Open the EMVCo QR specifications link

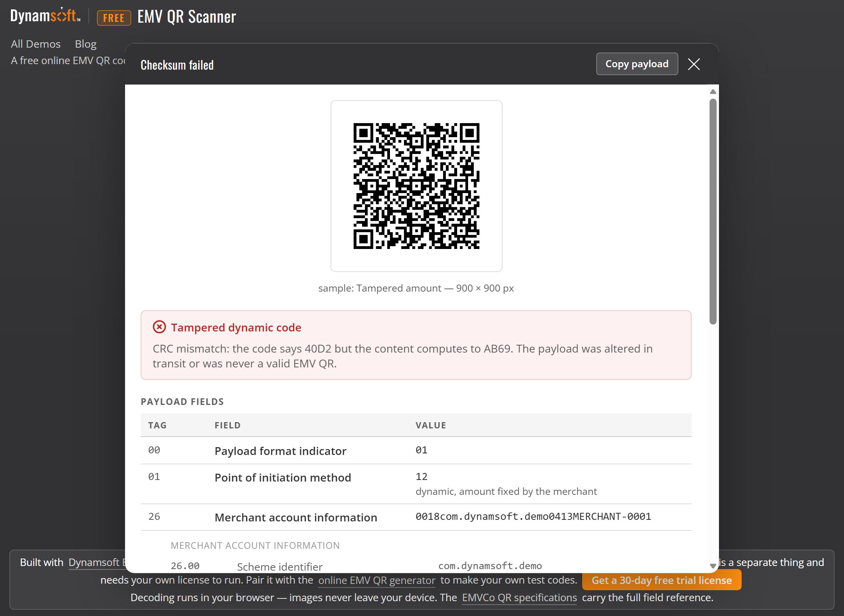(519, 598)
